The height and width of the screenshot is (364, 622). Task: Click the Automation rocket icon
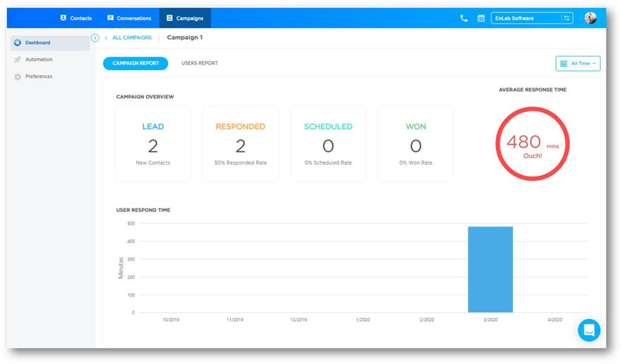pyautogui.click(x=18, y=60)
